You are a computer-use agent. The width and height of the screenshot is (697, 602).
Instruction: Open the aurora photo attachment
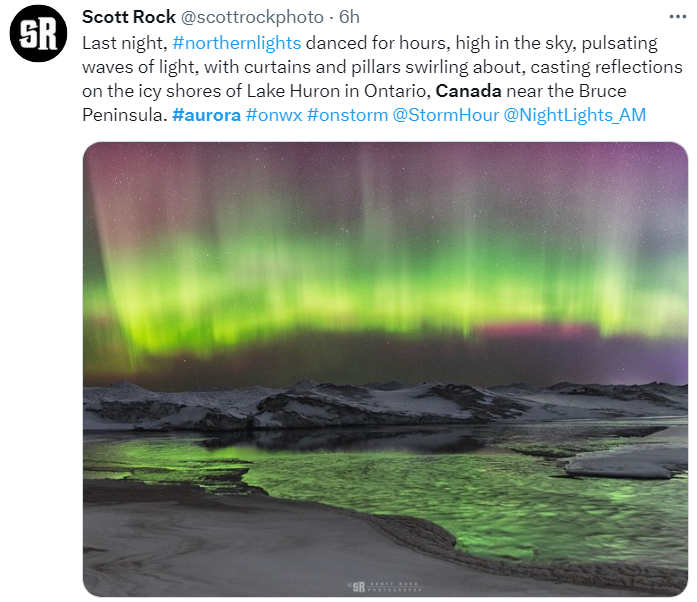pos(385,369)
